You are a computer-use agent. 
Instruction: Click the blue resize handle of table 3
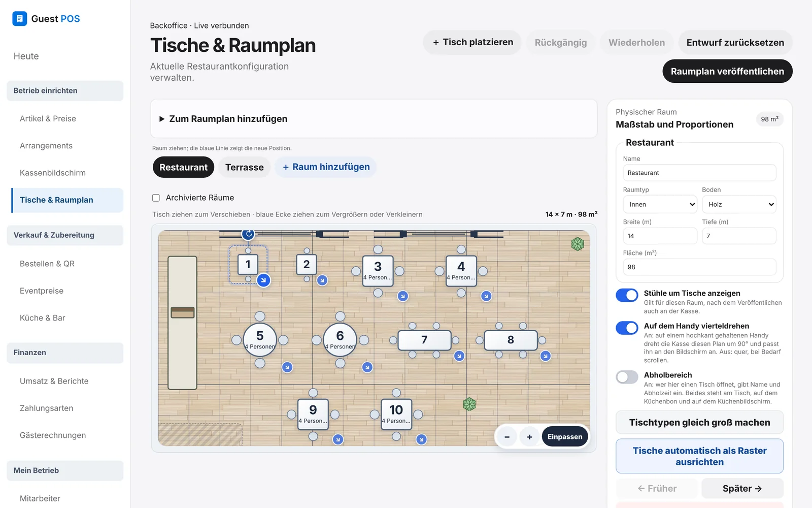403,296
